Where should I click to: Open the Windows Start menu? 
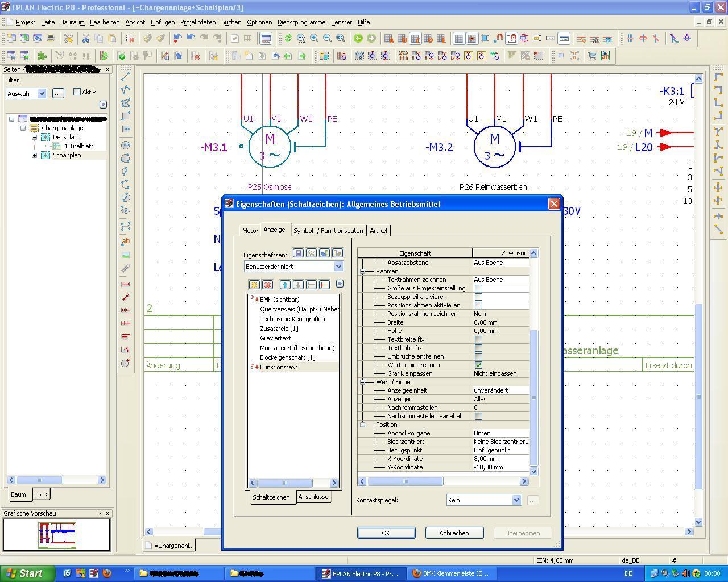(28, 573)
